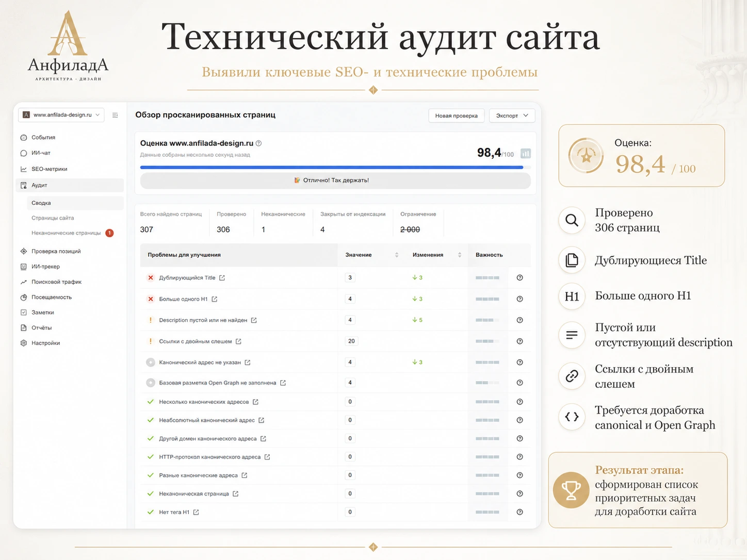Open События in the sidebar

coord(43,138)
